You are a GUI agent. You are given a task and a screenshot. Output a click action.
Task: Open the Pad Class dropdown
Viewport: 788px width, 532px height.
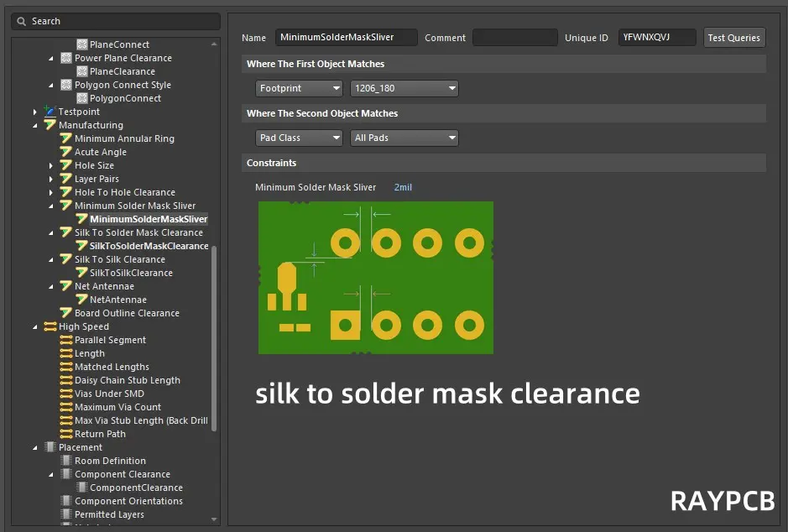299,138
